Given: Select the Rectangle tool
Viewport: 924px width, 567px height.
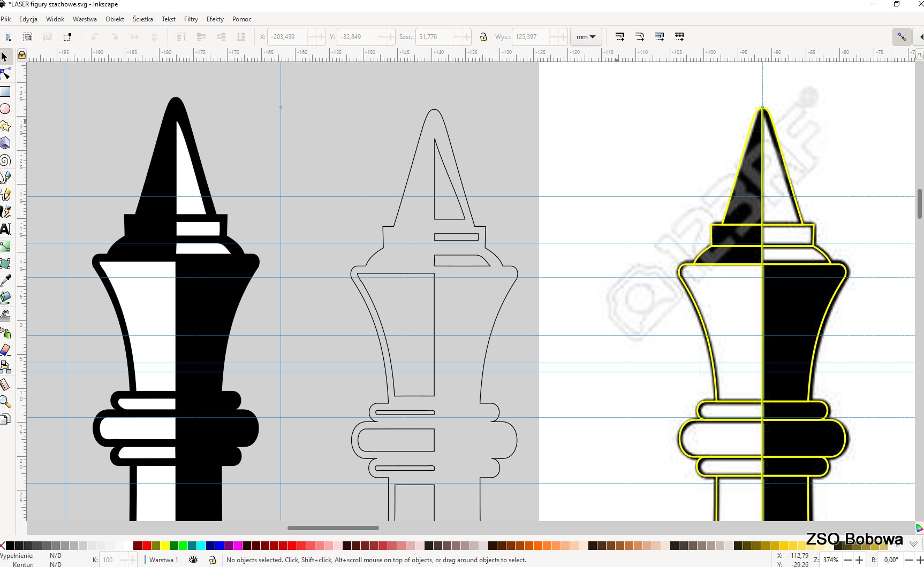Looking at the screenshot, I should coord(5,91).
